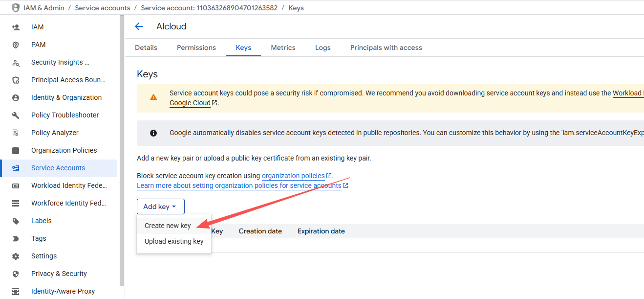Click the Identity-Aware Proxy icon
Screen dimensions: 644x299
[x=16, y=292]
